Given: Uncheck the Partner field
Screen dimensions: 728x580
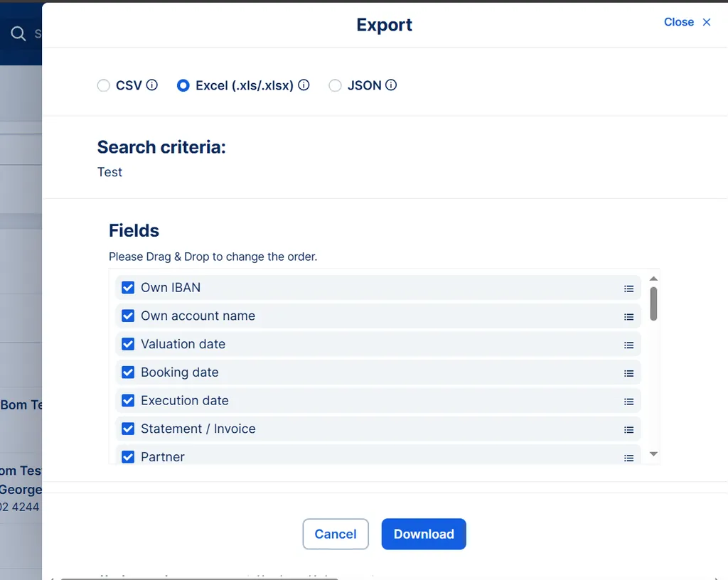Looking at the screenshot, I should (128, 457).
